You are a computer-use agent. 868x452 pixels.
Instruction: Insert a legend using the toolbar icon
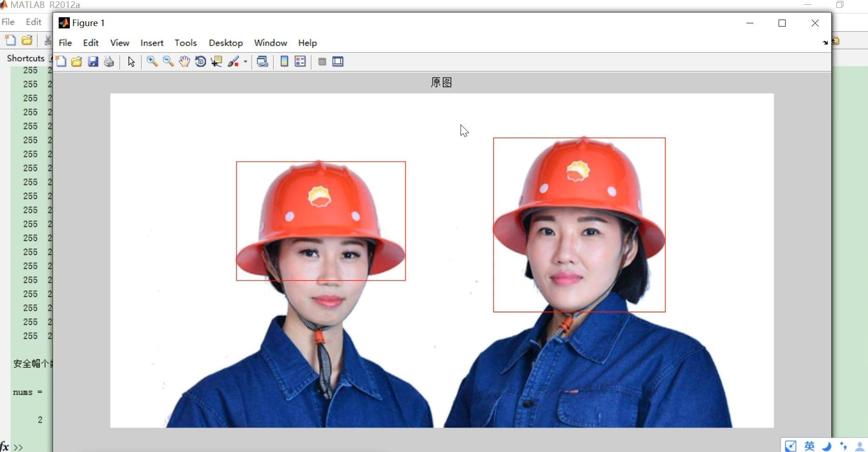point(300,62)
